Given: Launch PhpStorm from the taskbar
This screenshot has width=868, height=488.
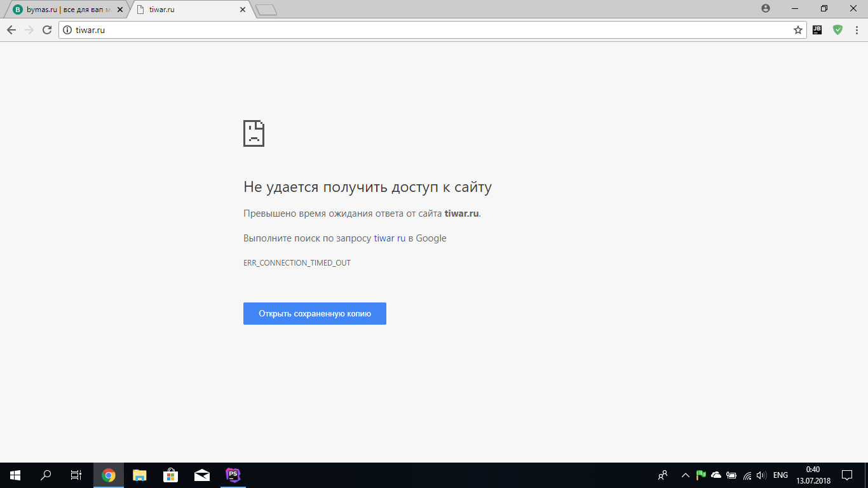Looking at the screenshot, I should [233, 475].
